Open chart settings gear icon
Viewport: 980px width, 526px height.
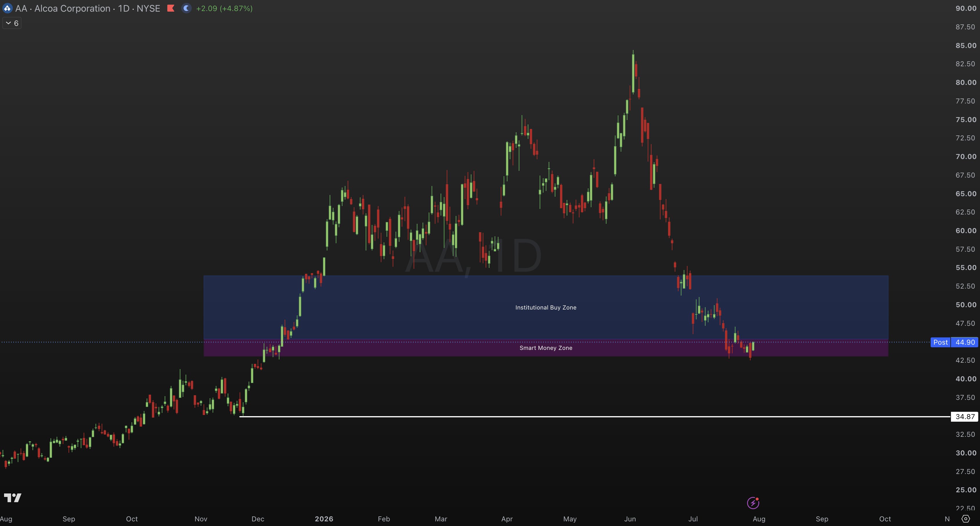(x=965, y=519)
